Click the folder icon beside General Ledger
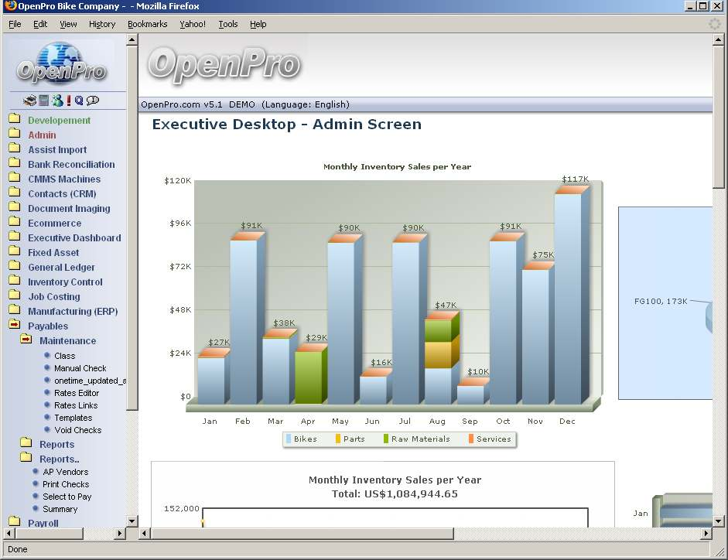 tap(14, 267)
